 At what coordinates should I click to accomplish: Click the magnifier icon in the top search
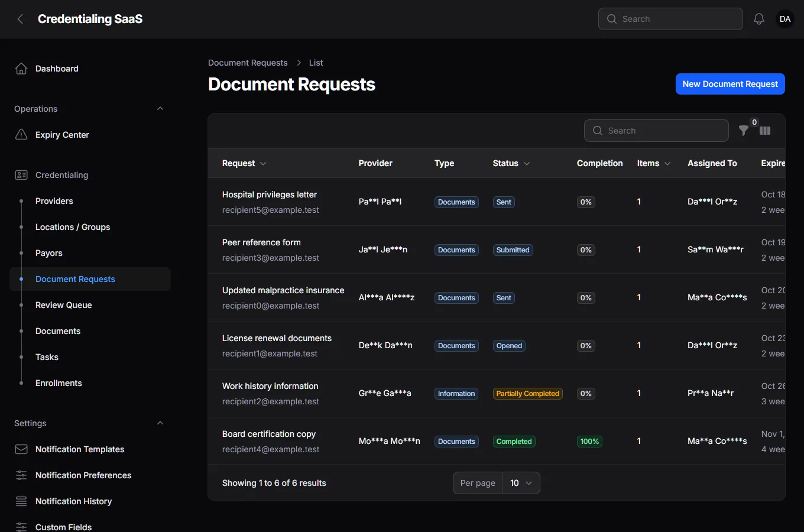pos(612,19)
